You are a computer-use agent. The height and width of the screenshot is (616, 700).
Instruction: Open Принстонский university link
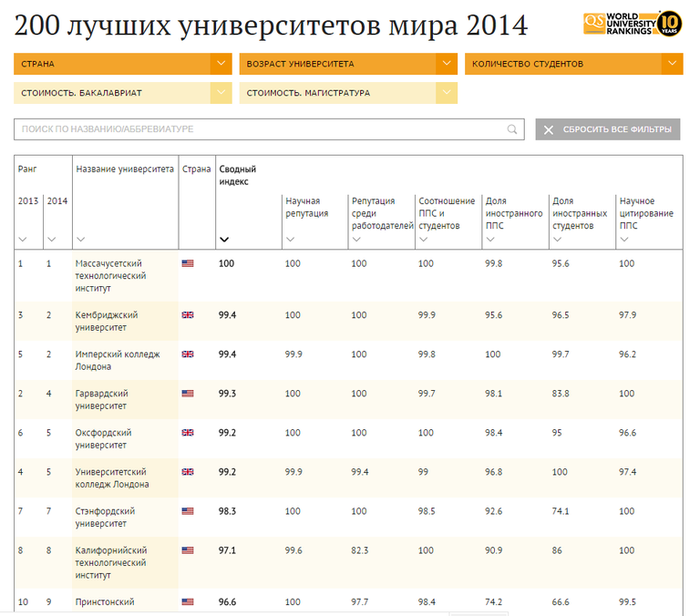tap(105, 602)
